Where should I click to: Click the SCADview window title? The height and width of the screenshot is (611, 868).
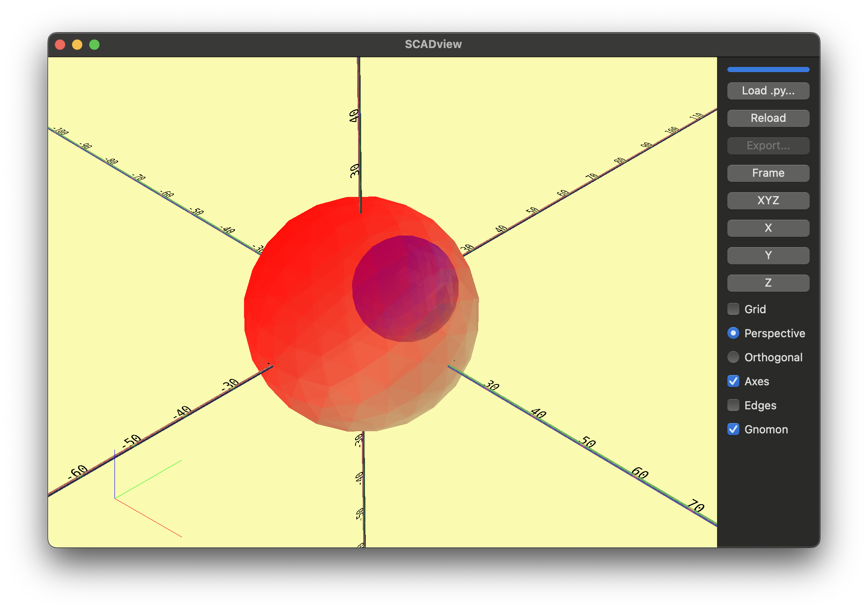(x=433, y=44)
